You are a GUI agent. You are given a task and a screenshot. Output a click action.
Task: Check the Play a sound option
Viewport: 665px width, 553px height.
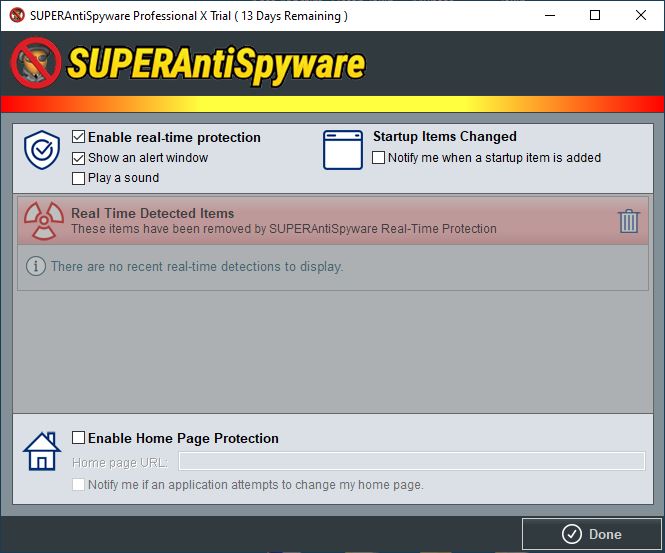pos(78,178)
